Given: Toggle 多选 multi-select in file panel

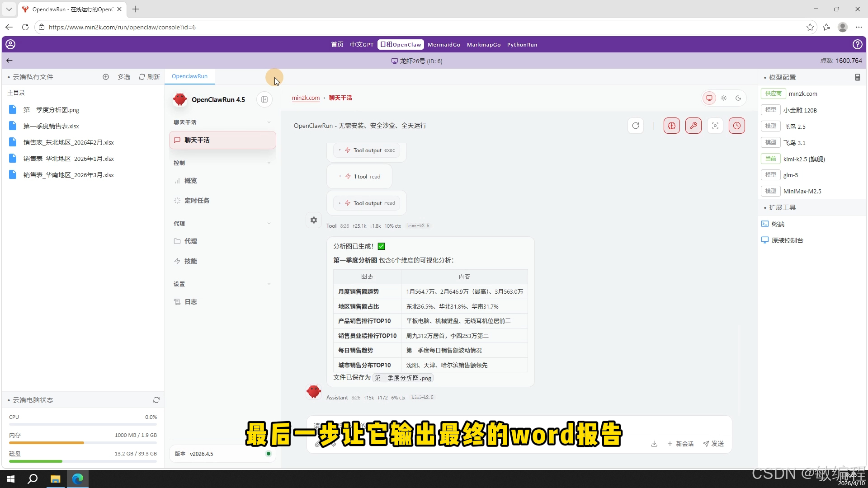Looking at the screenshot, I should [x=123, y=77].
